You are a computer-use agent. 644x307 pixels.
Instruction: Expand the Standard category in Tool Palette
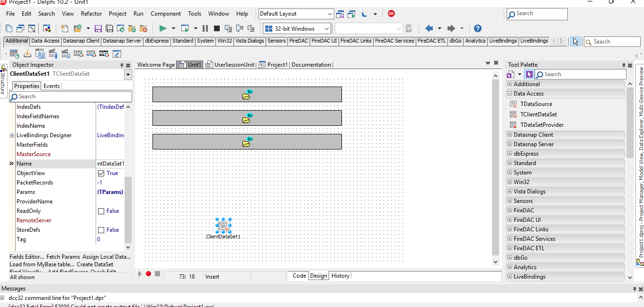510,163
